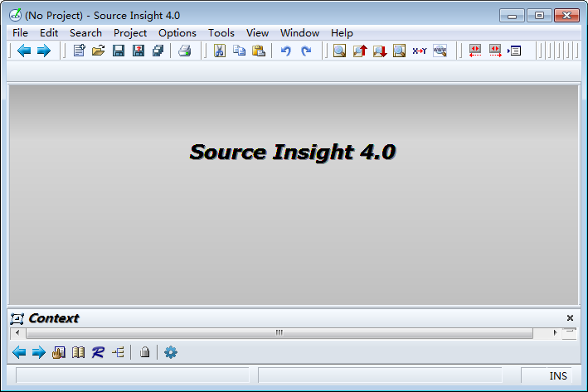Save the file with the floppy disk icon
The height and width of the screenshot is (392, 588).
tap(119, 51)
